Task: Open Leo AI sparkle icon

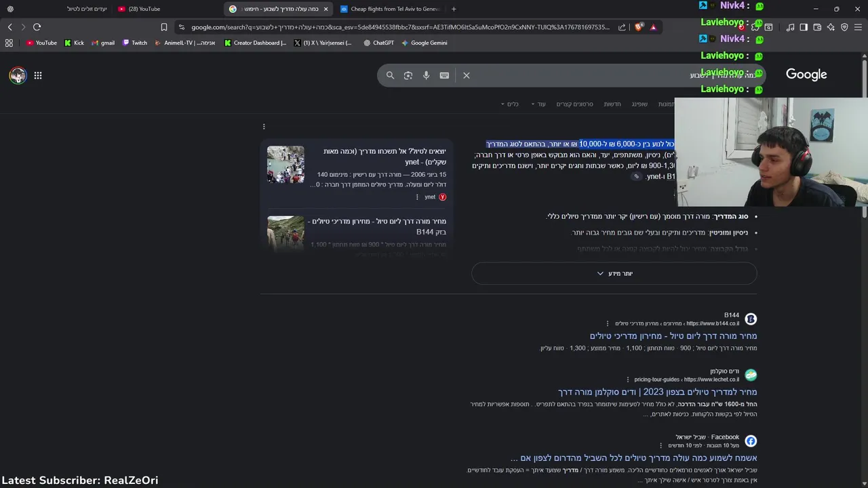Action: pos(831,27)
